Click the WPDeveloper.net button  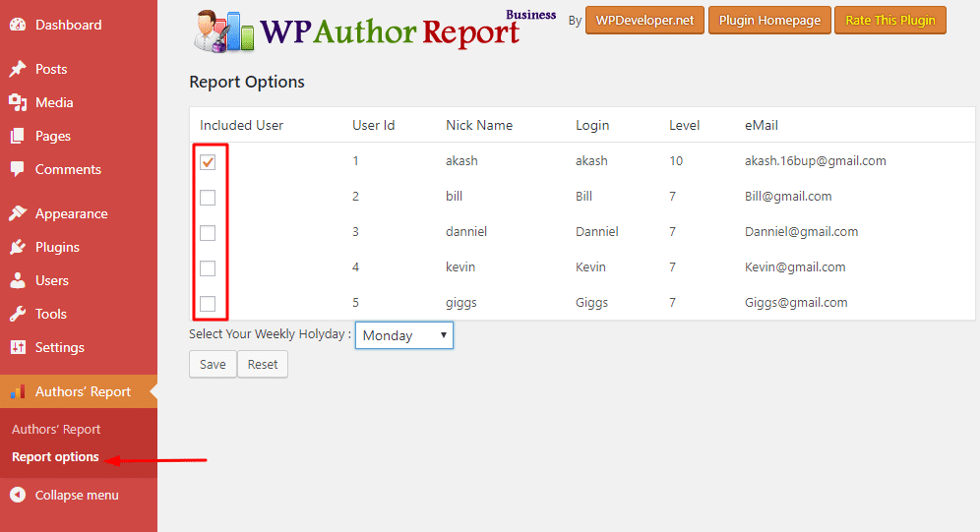644,20
